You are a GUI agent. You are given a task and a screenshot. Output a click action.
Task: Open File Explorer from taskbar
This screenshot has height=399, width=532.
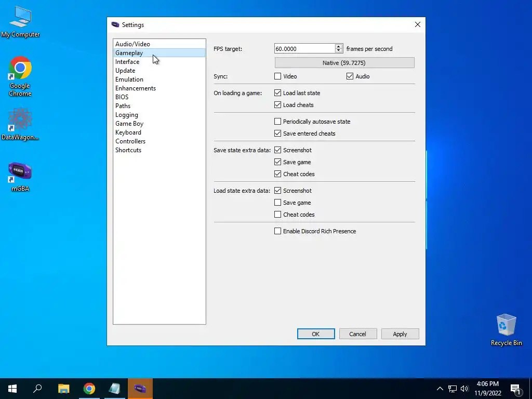click(x=63, y=389)
